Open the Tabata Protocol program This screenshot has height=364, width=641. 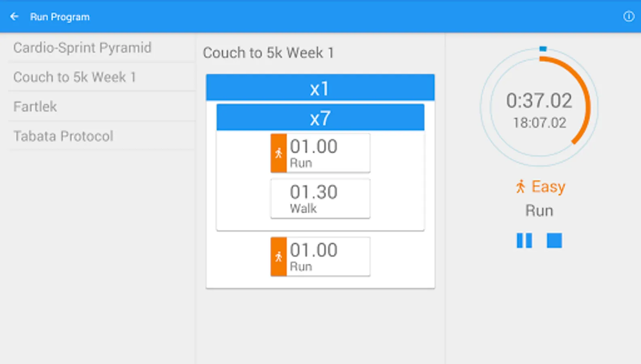point(64,136)
